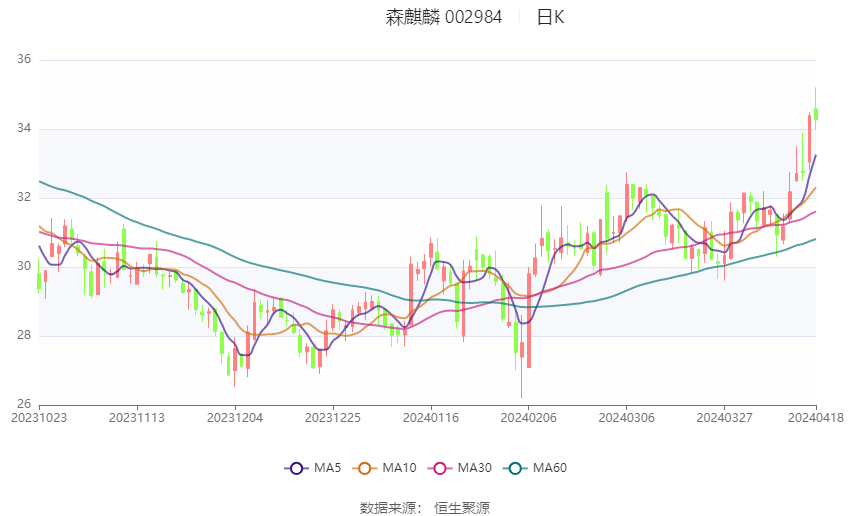Click the MA5 purple legend marker icon
This screenshot has width=850, height=516.
pyautogui.click(x=296, y=467)
